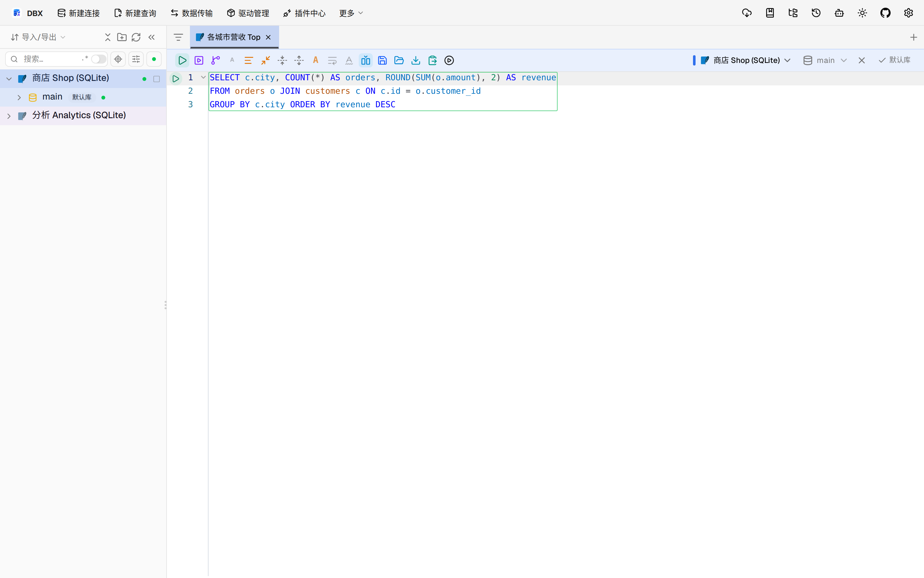Open a SQL file with the folder icon
924x578 pixels.
pyautogui.click(x=399, y=60)
